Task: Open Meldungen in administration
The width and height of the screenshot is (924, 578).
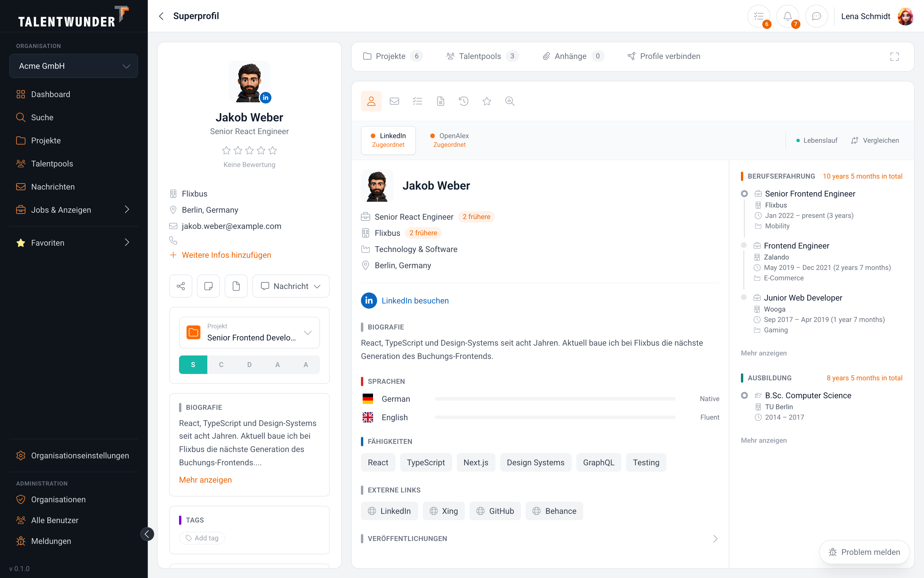Action: (74, 541)
